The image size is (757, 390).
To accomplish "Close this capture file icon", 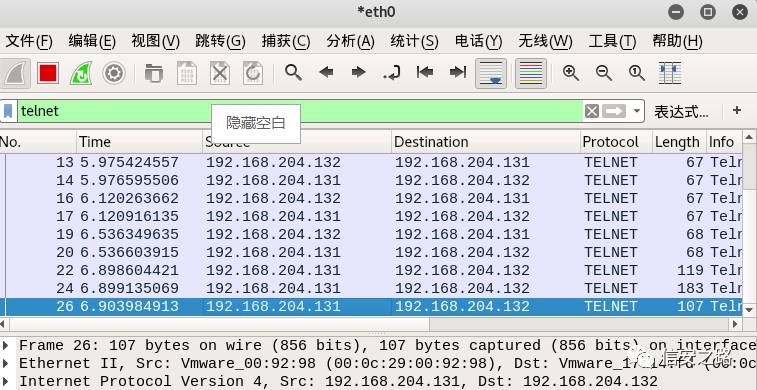I will 220,73.
